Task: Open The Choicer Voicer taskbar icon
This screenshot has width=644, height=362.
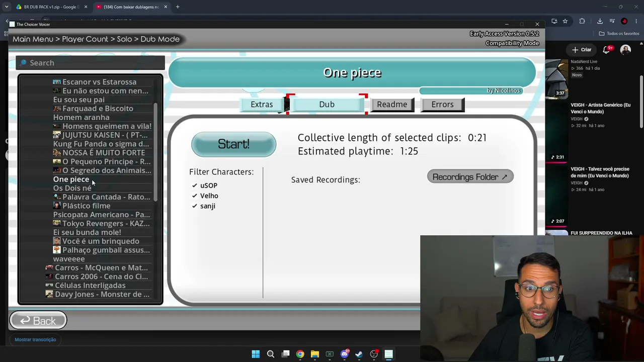Action: (388, 354)
